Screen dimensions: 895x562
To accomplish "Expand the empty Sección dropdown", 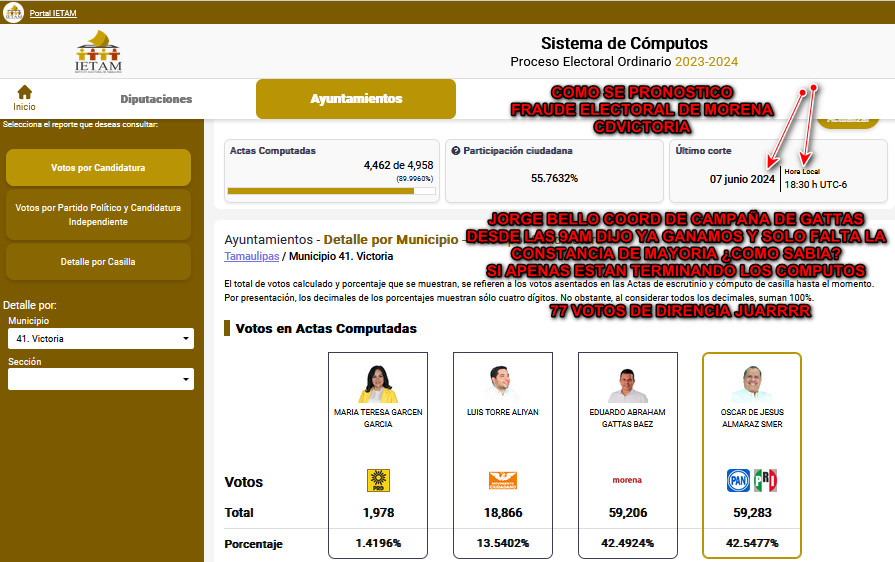I will (101, 379).
